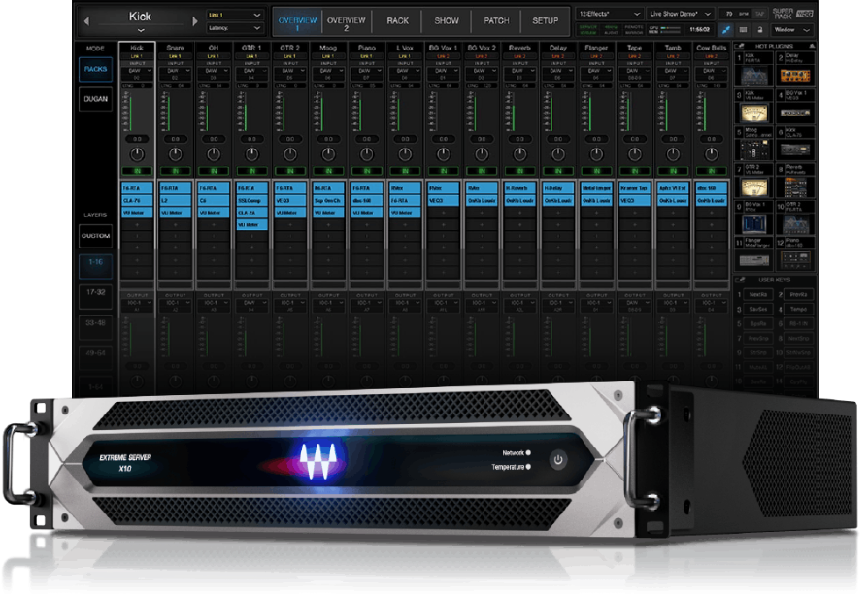Open CLA-76 plugin on Kick rack
Image resolution: width=868 pixels, height=596 pixels.
click(x=137, y=200)
